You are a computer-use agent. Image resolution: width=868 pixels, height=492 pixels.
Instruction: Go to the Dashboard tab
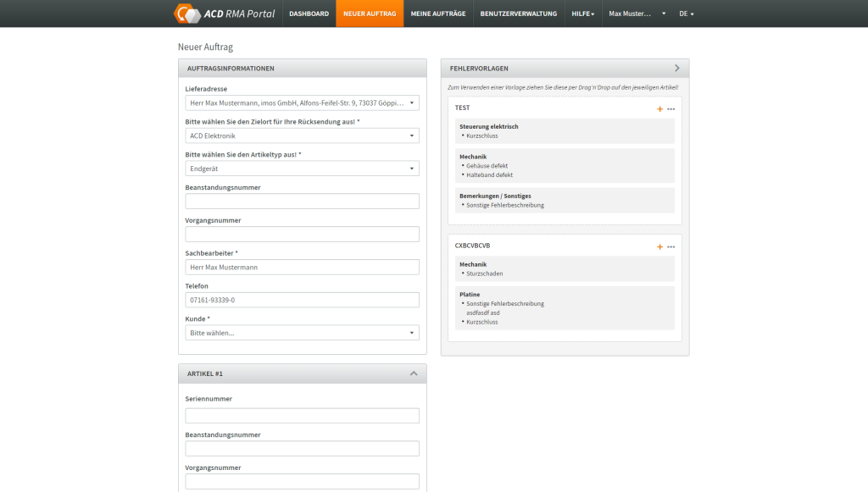click(x=309, y=14)
